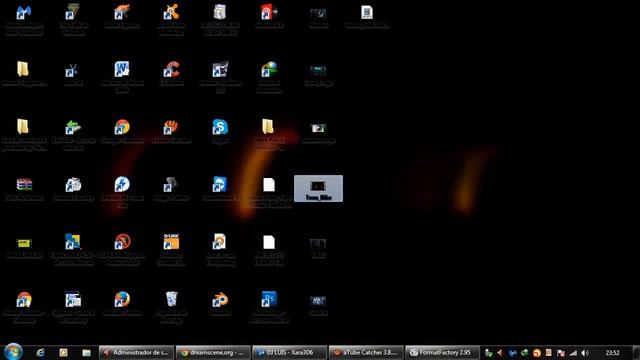Screen dimensions: 640x360
Task: Open the TV antenna icon shortcut
Action: 73,70
